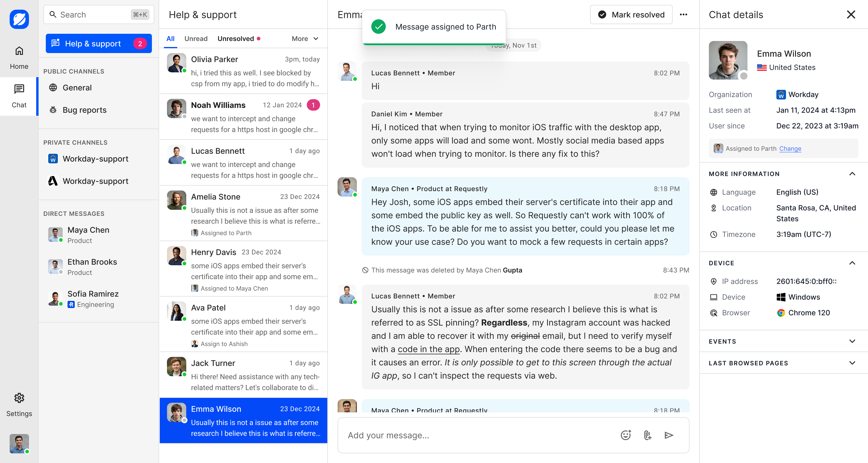Image resolution: width=868 pixels, height=463 pixels.
Task: Click IP address value 2601:645:0:bff0::
Action: (x=806, y=281)
